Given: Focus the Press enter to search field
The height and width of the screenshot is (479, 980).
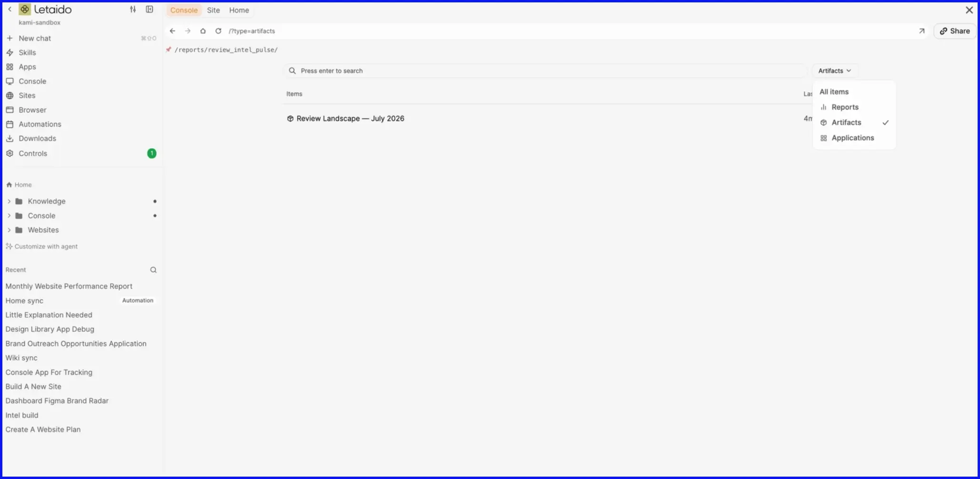Looking at the screenshot, I should click(x=545, y=71).
